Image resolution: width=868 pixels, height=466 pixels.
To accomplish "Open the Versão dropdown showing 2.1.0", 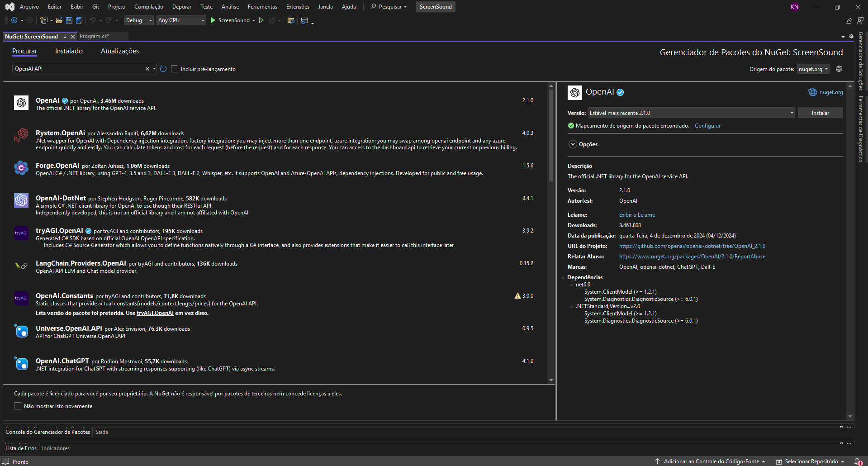I will click(691, 113).
